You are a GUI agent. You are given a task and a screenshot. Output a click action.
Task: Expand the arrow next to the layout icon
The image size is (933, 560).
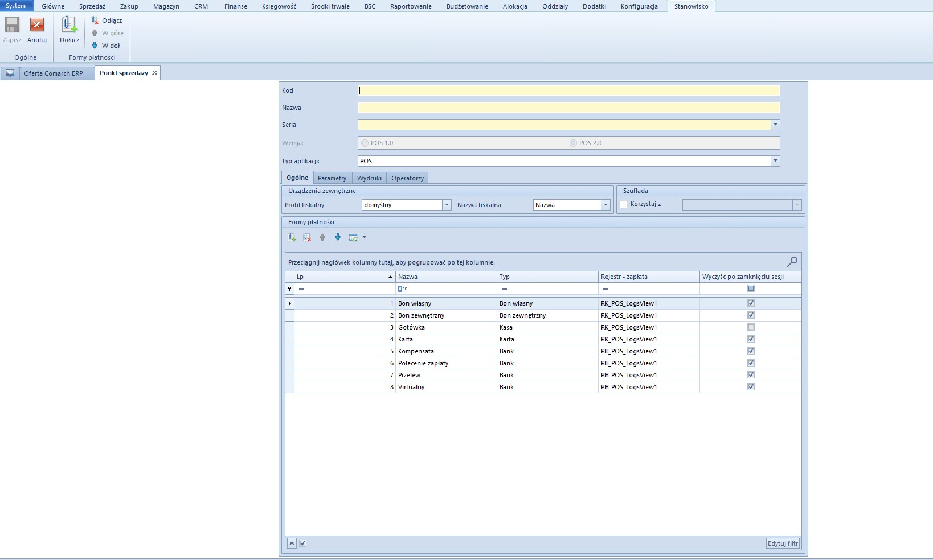(364, 237)
